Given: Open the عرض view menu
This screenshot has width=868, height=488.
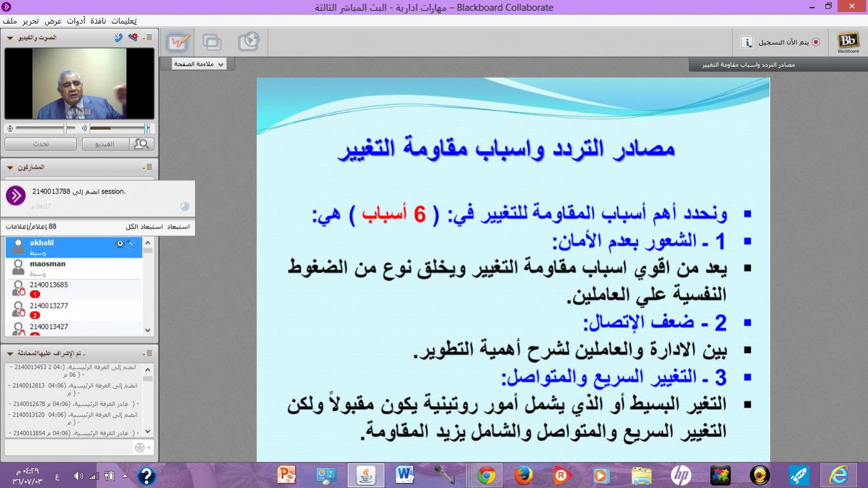Looking at the screenshot, I should (x=53, y=21).
